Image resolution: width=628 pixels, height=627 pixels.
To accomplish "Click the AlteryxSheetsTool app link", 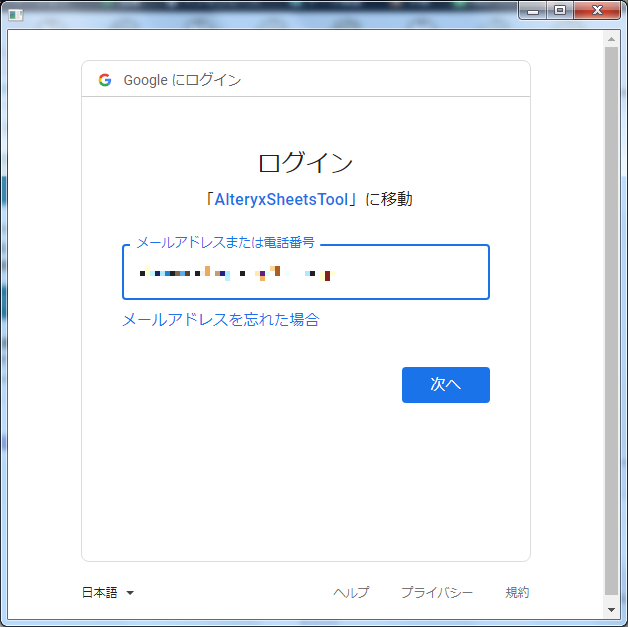I will click(x=281, y=199).
